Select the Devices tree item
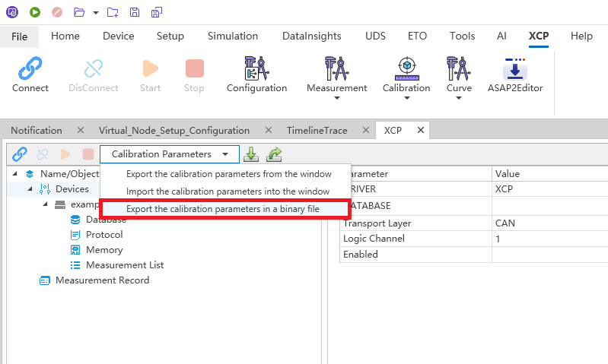The width and height of the screenshot is (608, 364). coord(72,189)
